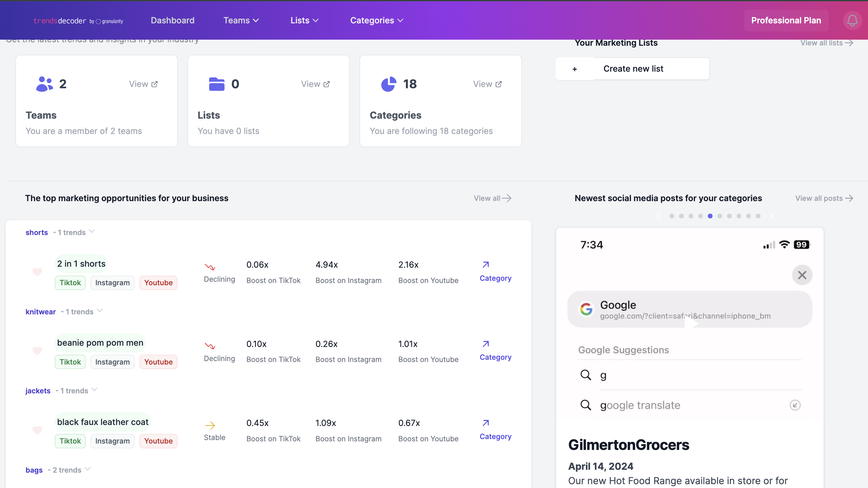Click View all marketing opportunities link
Screen dimensions: 868x488
[x=492, y=199]
